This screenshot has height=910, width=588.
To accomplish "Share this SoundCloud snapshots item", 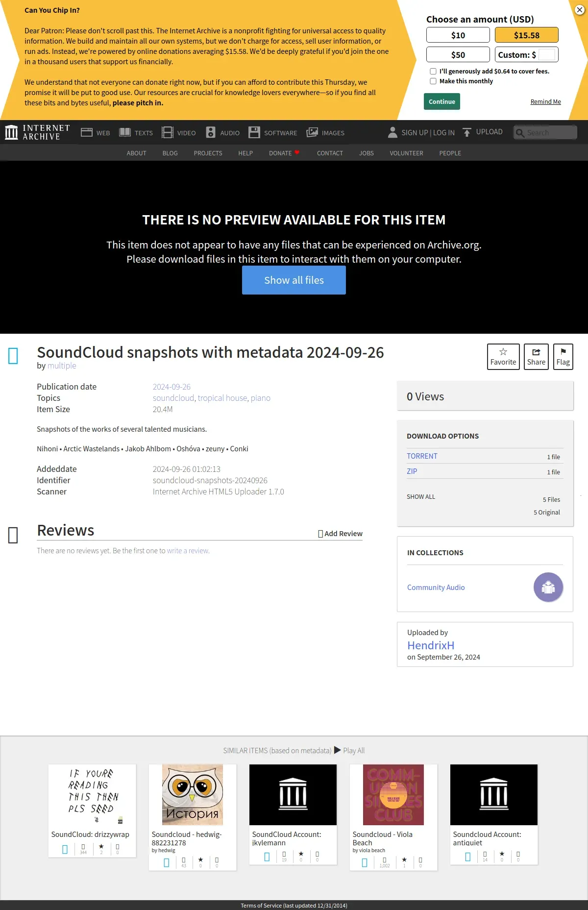I will [536, 357].
